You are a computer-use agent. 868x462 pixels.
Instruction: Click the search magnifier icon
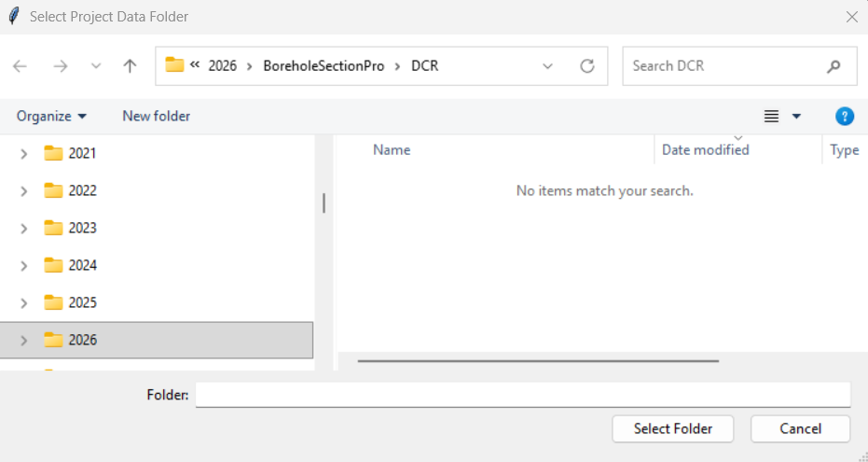pyautogui.click(x=834, y=66)
